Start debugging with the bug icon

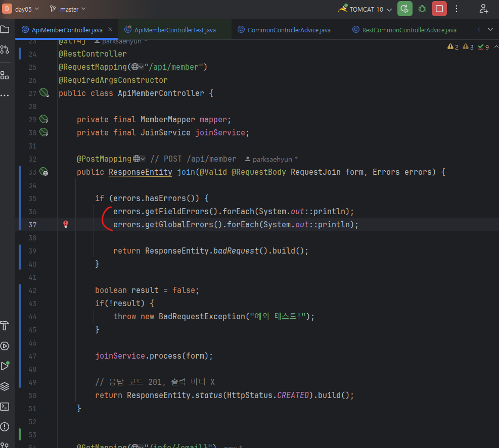click(x=422, y=9)
